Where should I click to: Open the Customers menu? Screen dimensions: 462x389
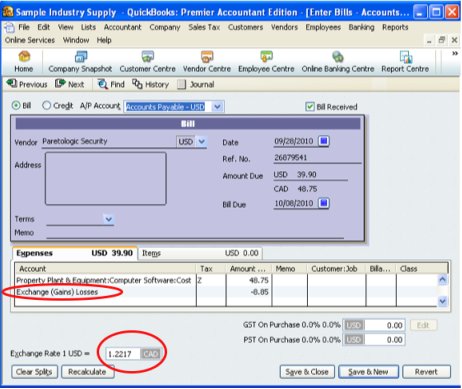pyautogui.click(x=245, y=27)
